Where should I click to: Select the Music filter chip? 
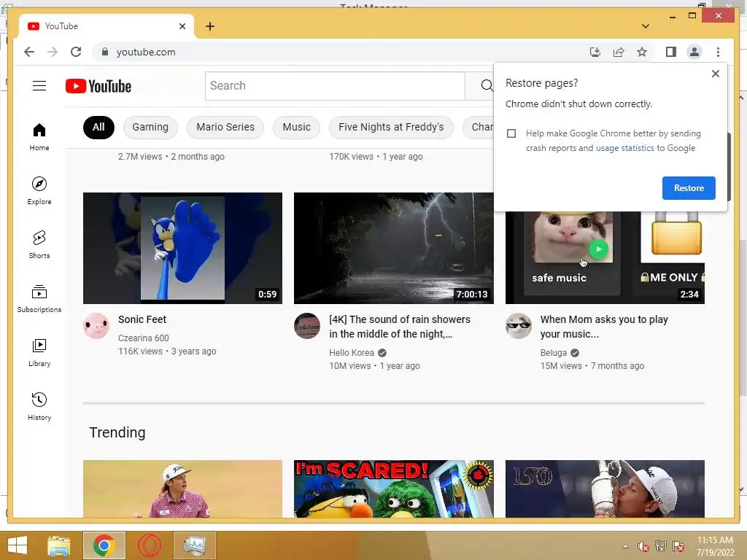pos(296,127)
